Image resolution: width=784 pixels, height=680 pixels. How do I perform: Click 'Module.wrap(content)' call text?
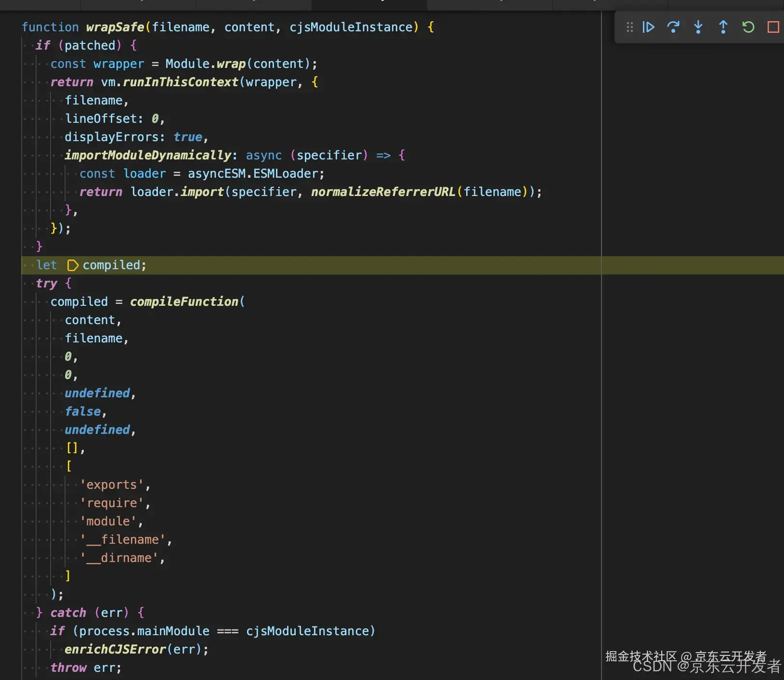pos(237,64)
